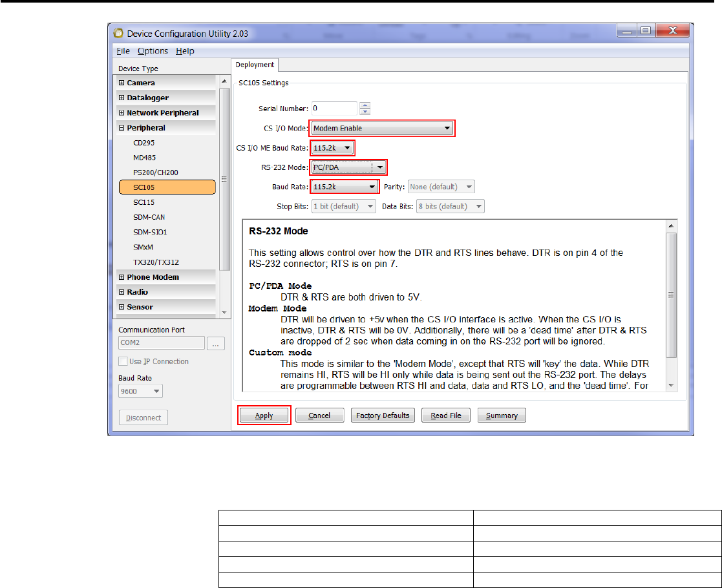Open the File menu
The image size is (722, 588).
[122, 50]
